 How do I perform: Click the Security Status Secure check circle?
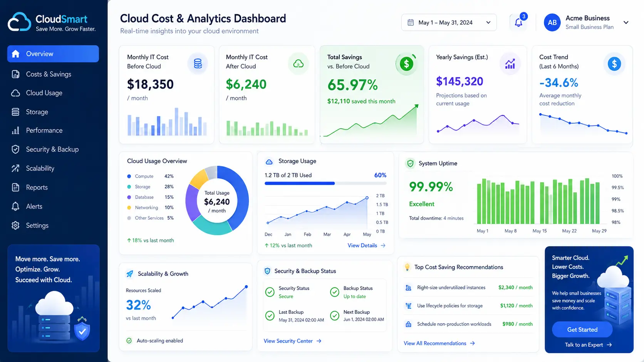coord(270,292)
